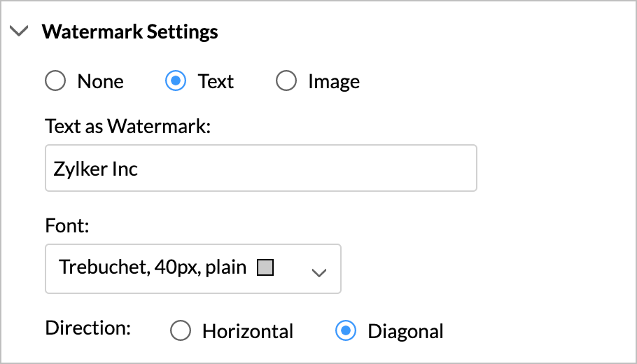Select the Diagonal direction radio button
The width and height of the screenshot is (637, 364).
346,331
